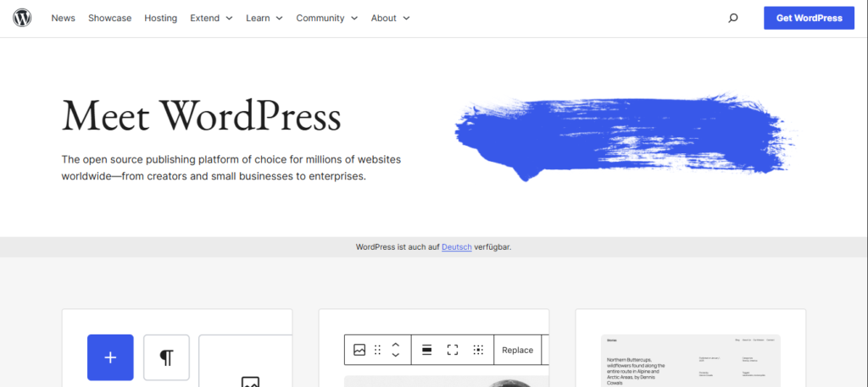
Task: Select the paragraph pilcrow block icon
Action: coord(166,357)
